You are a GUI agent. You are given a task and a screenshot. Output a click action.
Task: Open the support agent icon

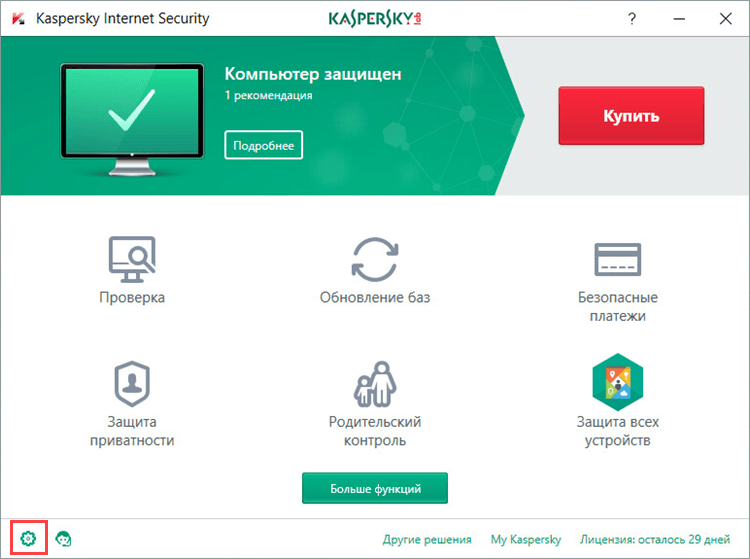(x=63, y=538)
